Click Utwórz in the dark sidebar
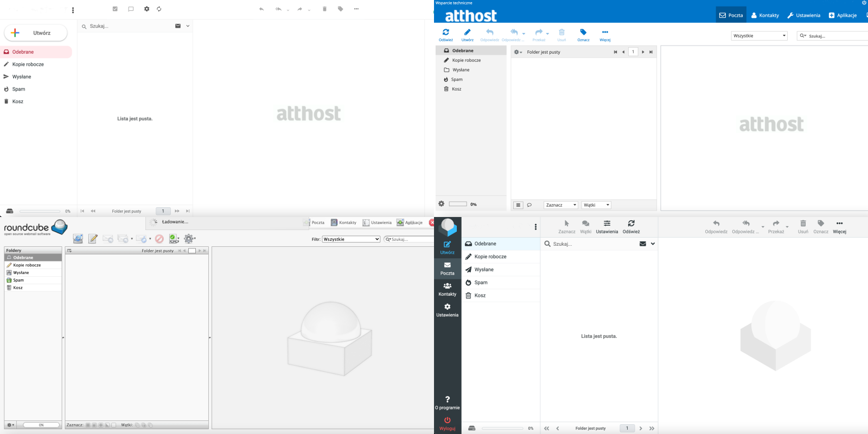 pos(448,248)
